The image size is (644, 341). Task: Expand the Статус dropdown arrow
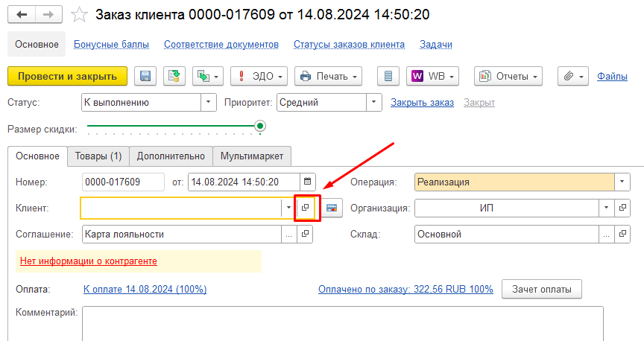(x=208, y=102)
